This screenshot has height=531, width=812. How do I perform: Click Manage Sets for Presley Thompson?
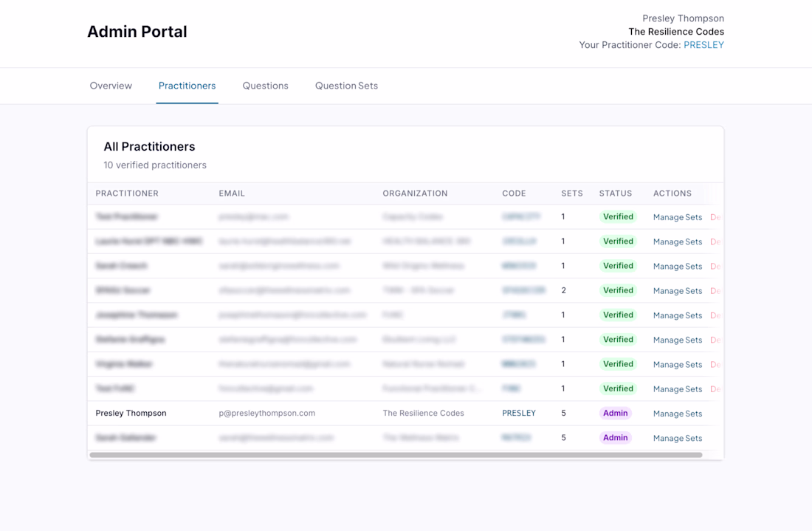point(678,414)
